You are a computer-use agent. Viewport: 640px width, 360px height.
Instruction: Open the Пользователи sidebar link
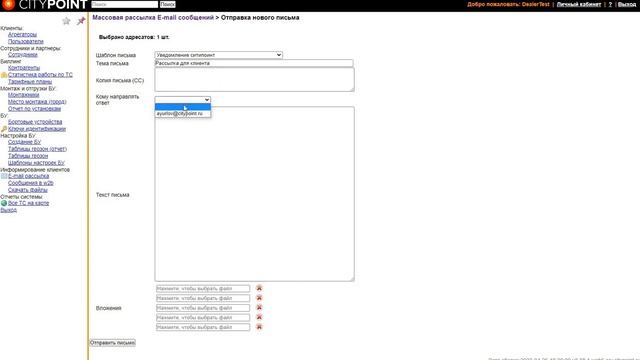pos(26,41)
